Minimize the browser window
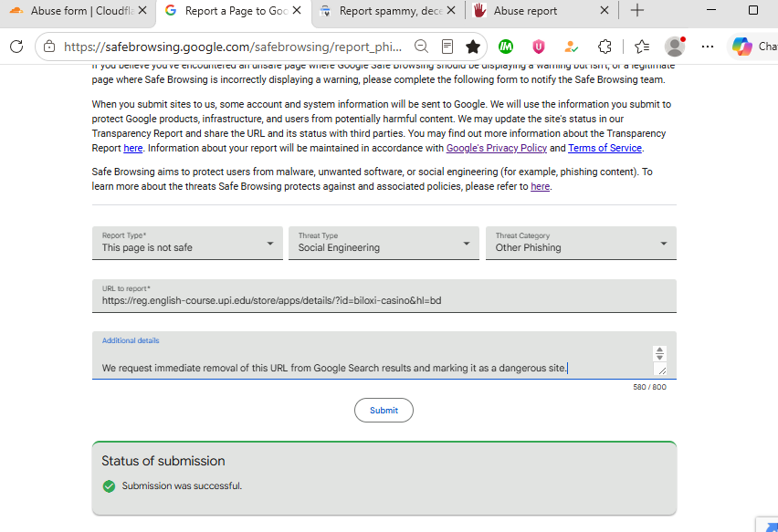This screenshot has height=532, width=778. (x=711, y=10)
